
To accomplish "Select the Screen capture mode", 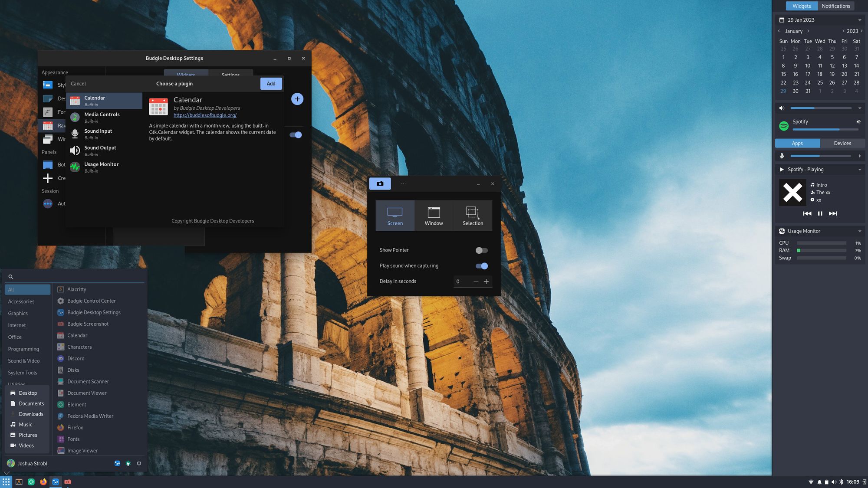I will pyautogui.click(x=395, y=215).
